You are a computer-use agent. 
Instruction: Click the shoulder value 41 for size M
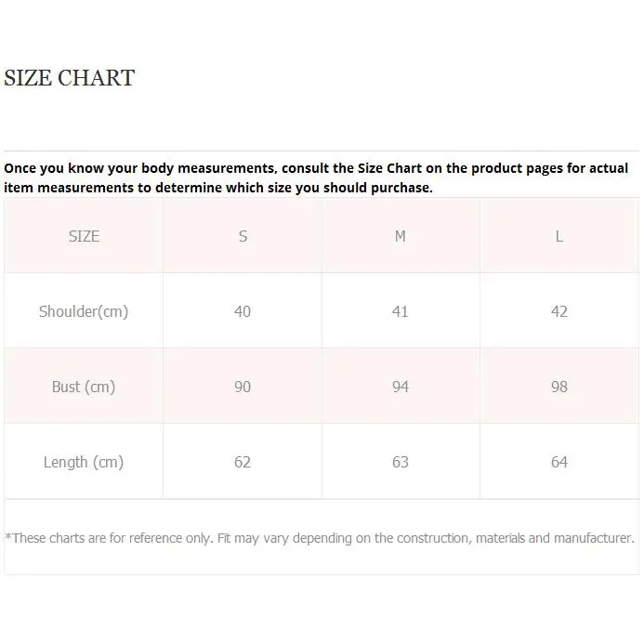pyautogui.click(x=401, y=311)
